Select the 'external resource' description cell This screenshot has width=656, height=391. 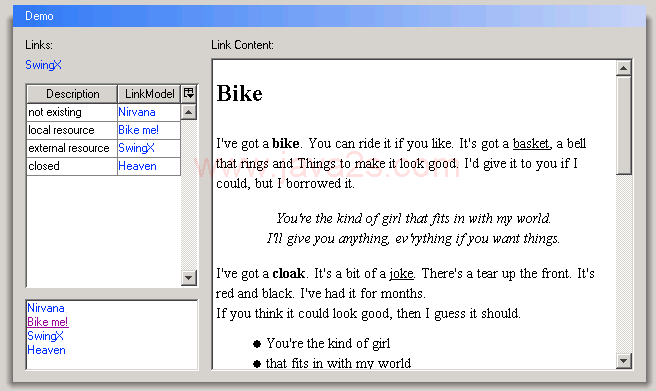(x=72, y=148)
